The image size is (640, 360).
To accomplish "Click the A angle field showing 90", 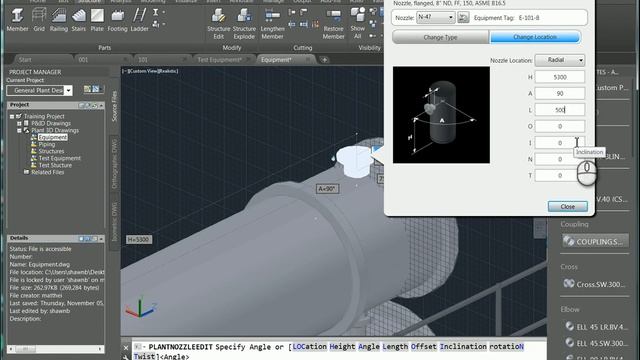I will (560, 93).
